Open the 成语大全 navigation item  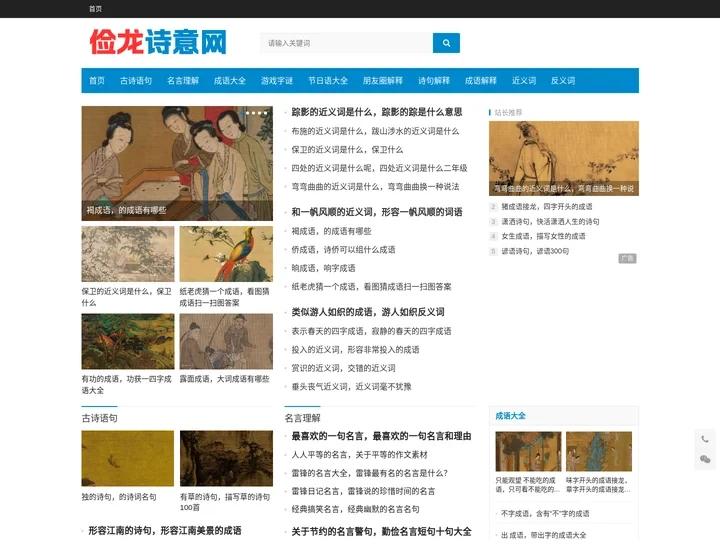230,81
